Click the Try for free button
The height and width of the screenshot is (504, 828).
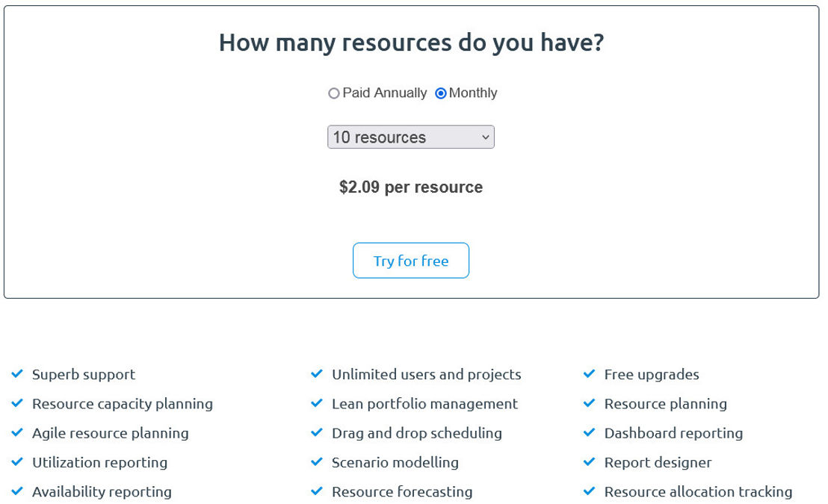click(411, 261)
